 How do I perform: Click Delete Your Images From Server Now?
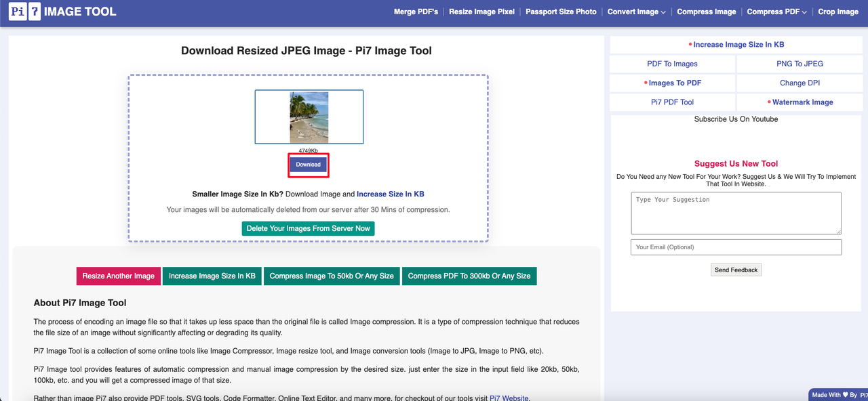(x=308, y=228)
